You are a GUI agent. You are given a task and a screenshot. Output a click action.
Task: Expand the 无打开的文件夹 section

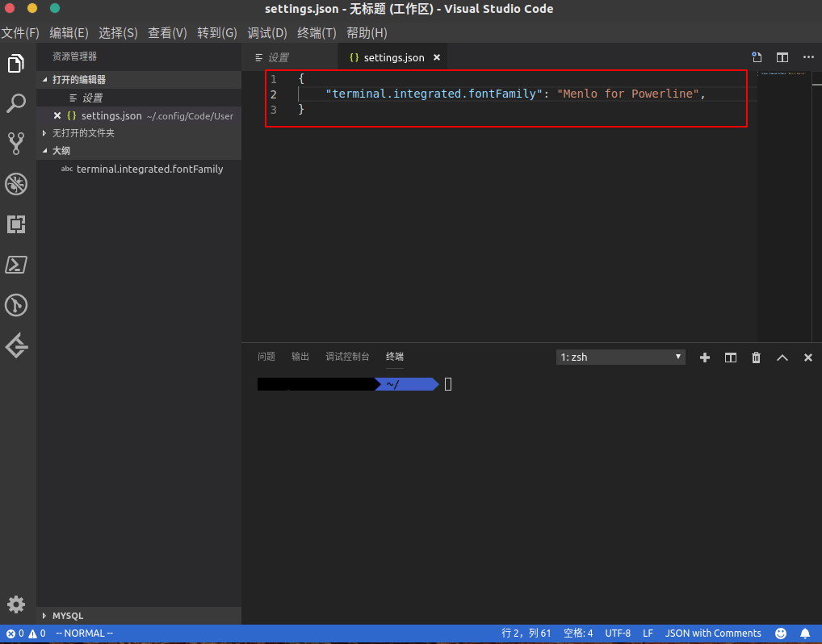(x=139, y=133)
